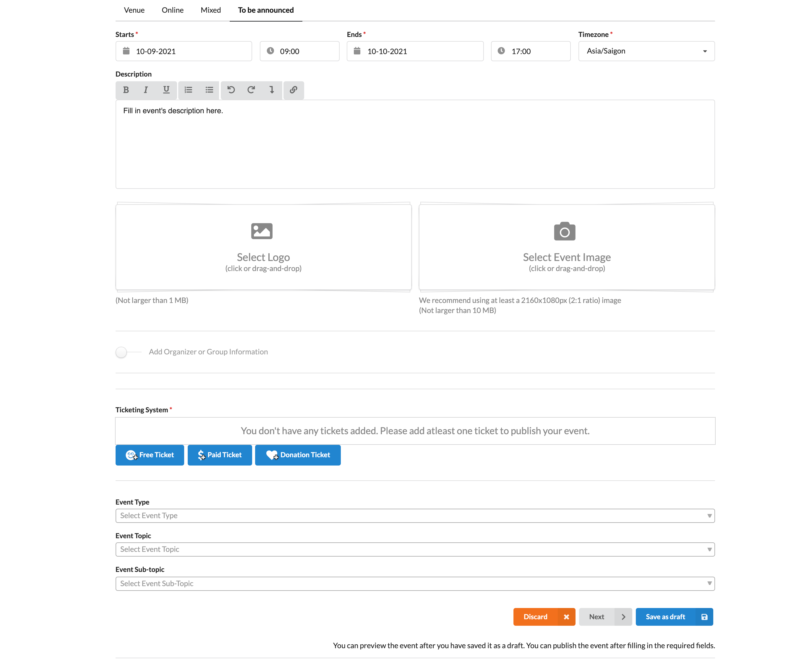Open the Select Event Topic dropdown
The height and width of the screenshot is (668, 812).
(415, 549)
